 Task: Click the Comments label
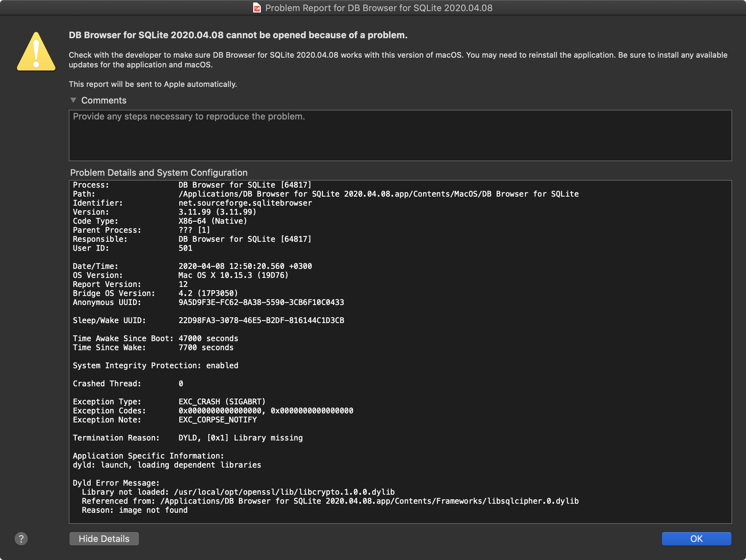click(x=104, y=100)
